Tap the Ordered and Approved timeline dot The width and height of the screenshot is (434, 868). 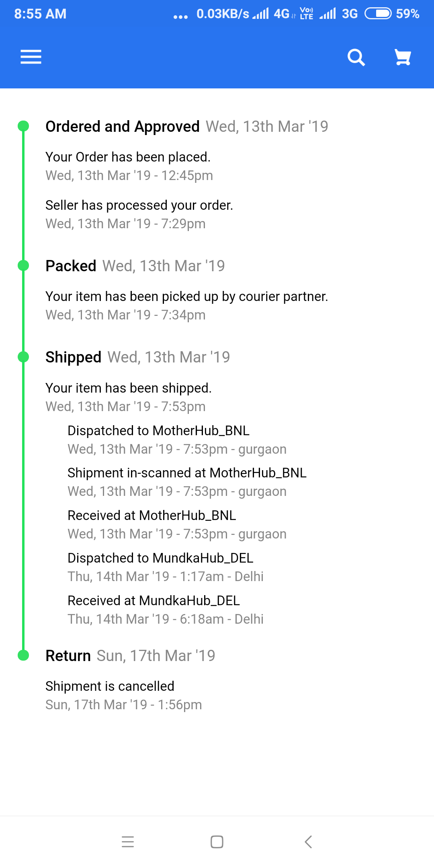24,126
